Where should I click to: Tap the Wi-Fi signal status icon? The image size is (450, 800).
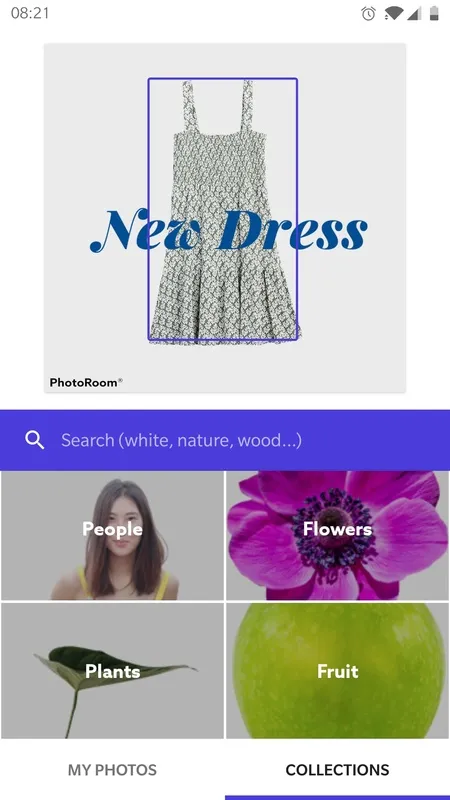pyautogui.click(x=393, y=13)
